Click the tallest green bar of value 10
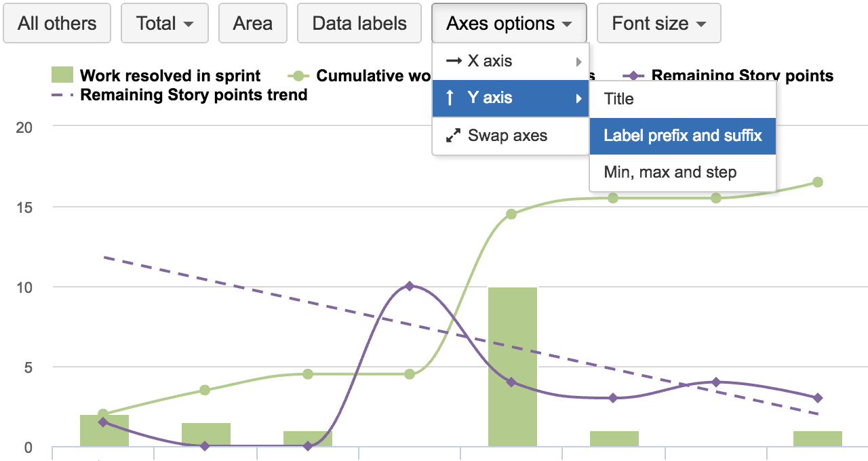 512,366
